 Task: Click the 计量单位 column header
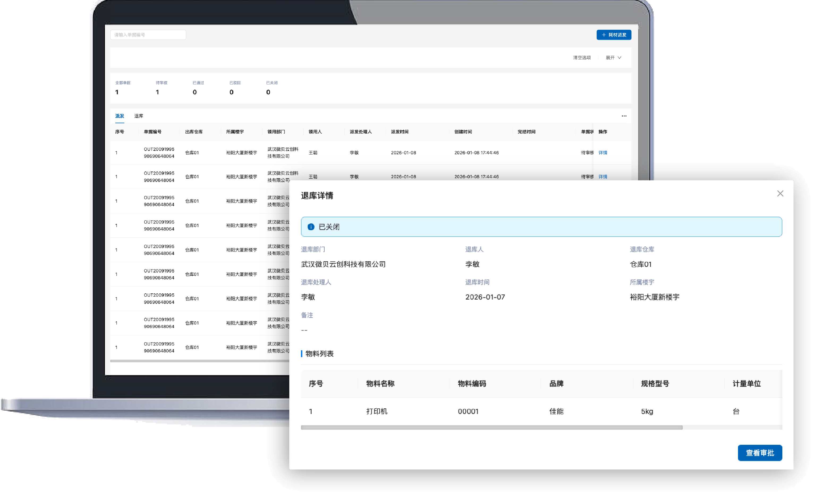tap(746, 384)
